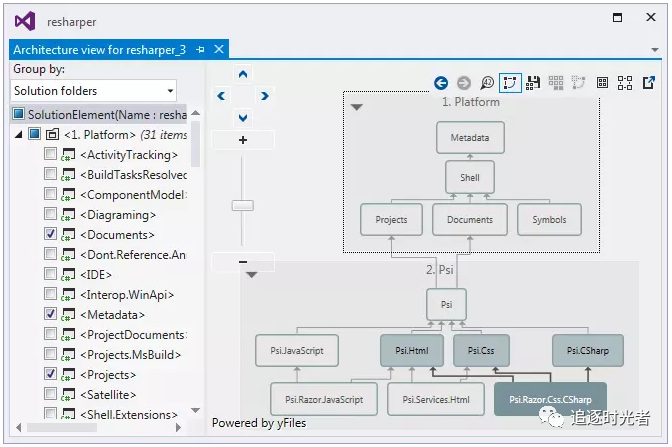Viewport: 672px width, 447px height.
Task: Pan diagram right with the right arrow
Action: tap(265, 96)
